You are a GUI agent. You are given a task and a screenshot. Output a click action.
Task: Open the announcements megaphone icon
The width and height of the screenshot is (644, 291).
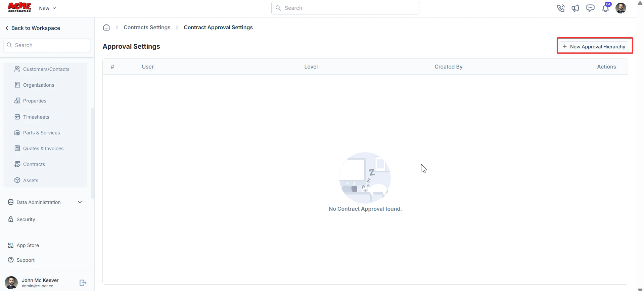pos(576,8)
